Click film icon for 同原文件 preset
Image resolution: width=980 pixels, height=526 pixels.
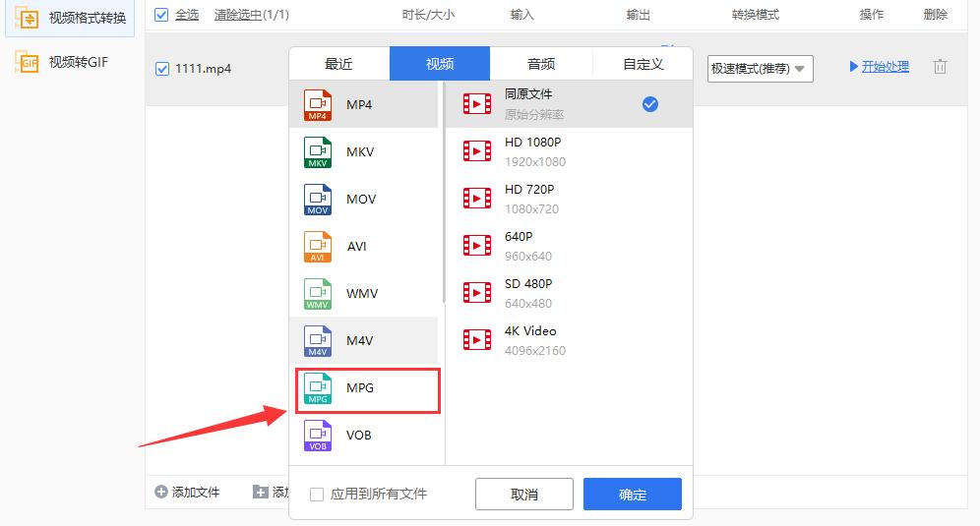coord(477,103)
